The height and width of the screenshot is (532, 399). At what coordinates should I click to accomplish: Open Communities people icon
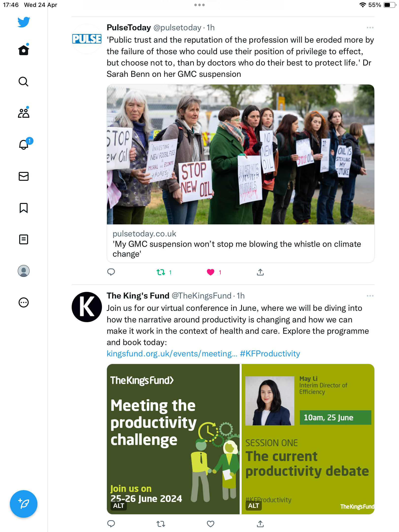[24, 113]
